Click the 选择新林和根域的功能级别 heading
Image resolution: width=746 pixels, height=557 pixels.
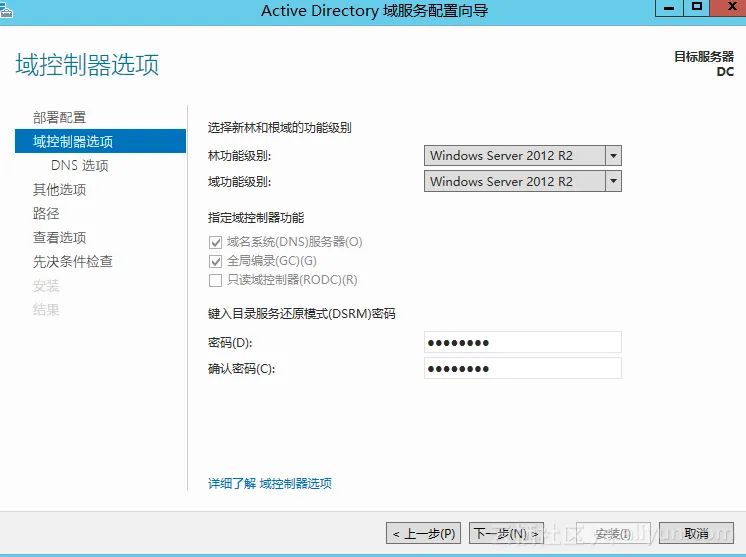[280, 127]
